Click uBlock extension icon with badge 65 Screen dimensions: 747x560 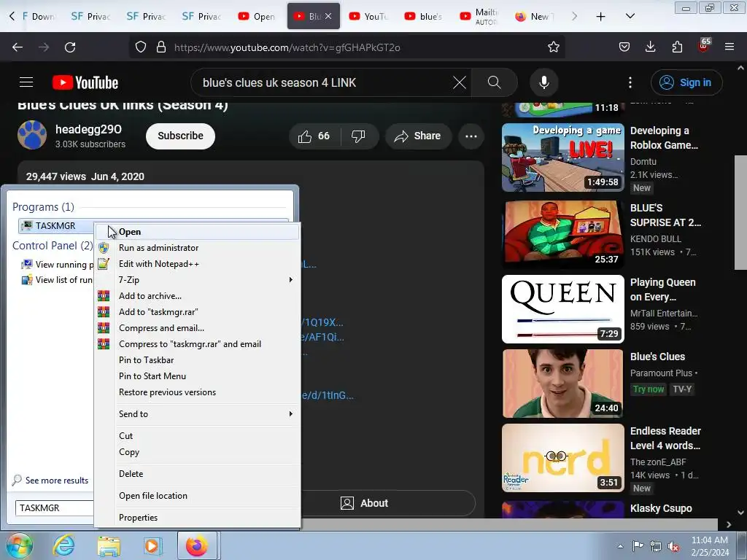pyautogui.click(x=704, y=46)
